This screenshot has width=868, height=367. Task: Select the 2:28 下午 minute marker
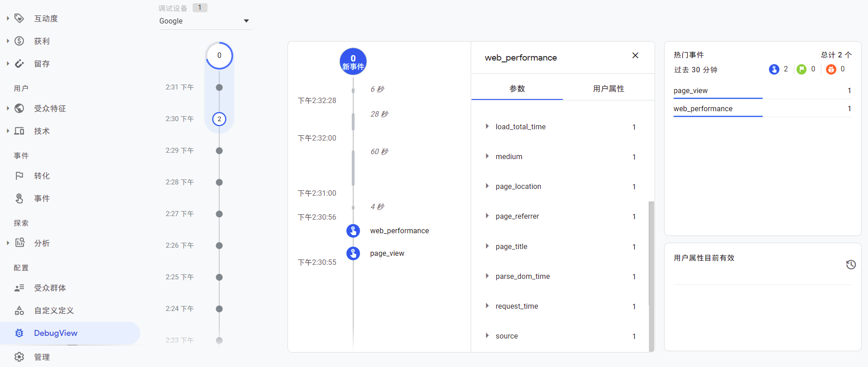[x=219, y=182]
